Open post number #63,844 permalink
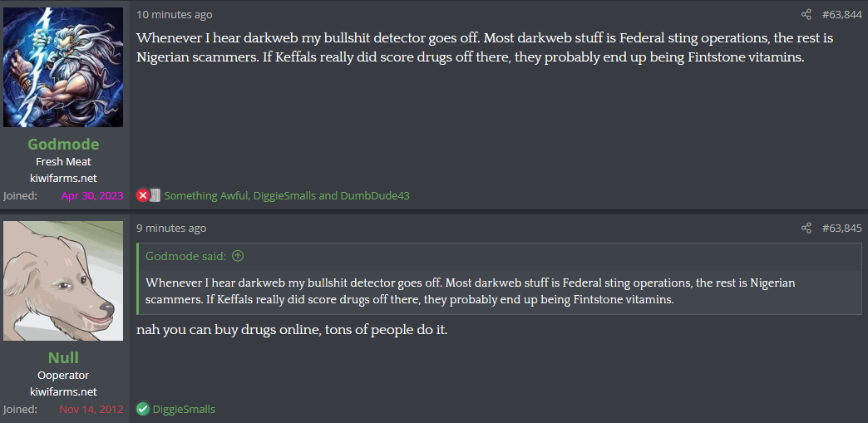Viewport: 868px width, 423px height. pyautogui.click(x=841, y=14)
